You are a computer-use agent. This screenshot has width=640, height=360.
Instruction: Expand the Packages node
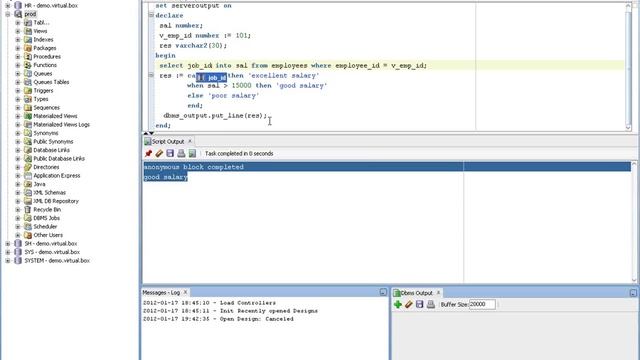[18, 48]
